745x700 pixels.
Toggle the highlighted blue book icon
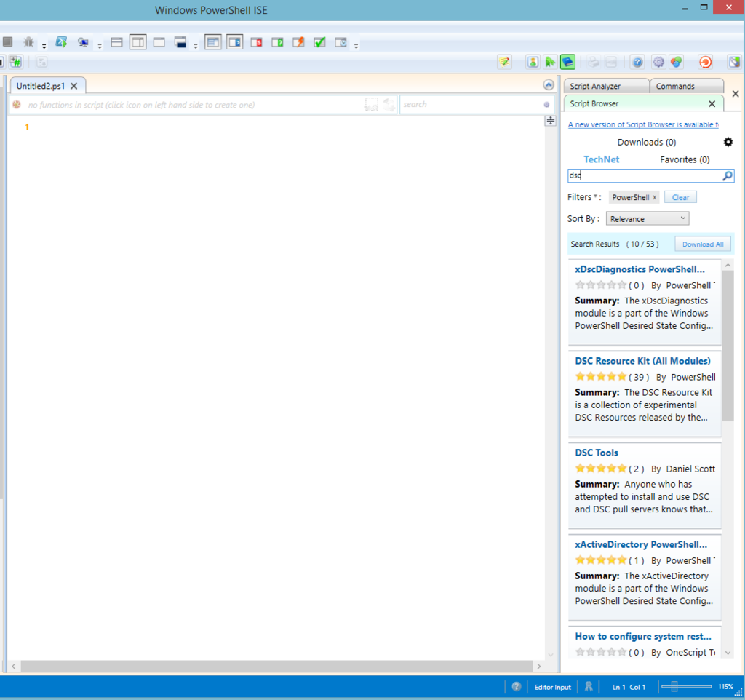coord(567,62)
